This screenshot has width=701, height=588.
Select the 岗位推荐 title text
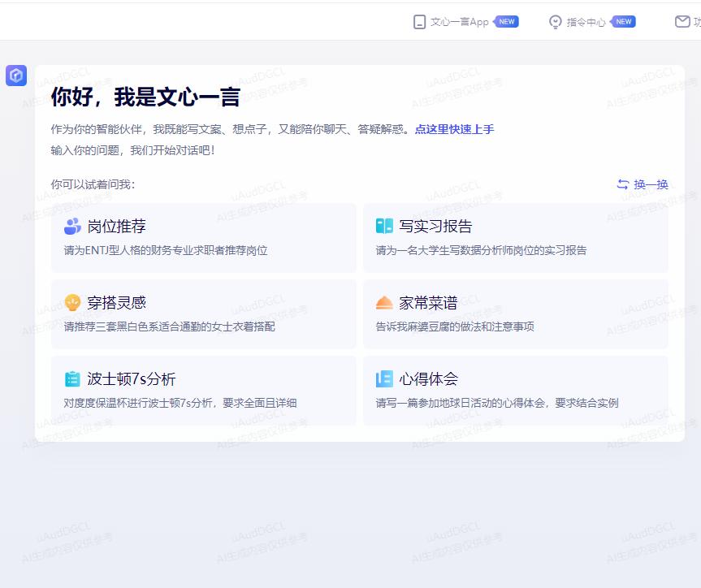click(117, 227)
